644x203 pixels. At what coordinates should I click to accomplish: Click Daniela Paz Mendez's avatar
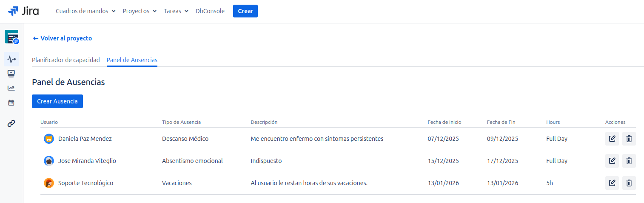coord(49,139)
